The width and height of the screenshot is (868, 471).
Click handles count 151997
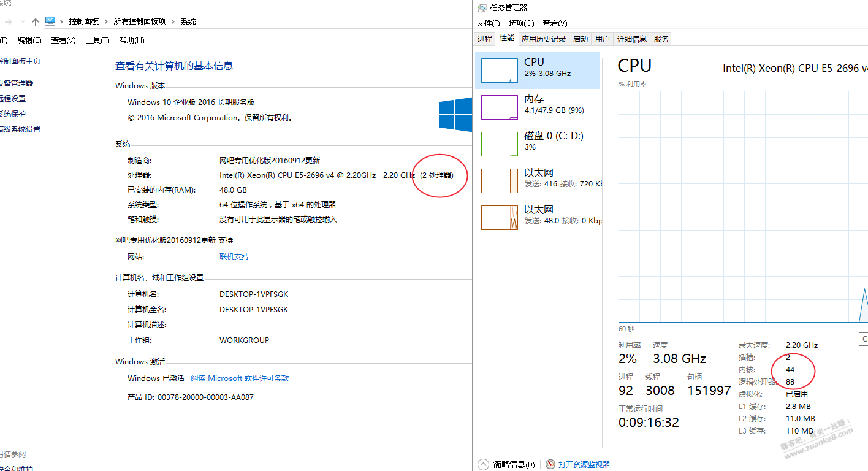pyautogui.click(x=709, y=391)
